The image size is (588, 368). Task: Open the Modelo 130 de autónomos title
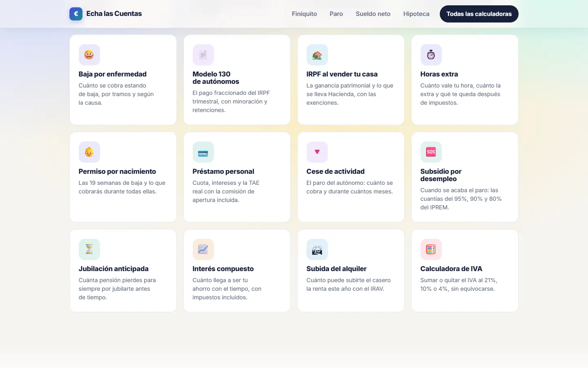coord(216,78)
